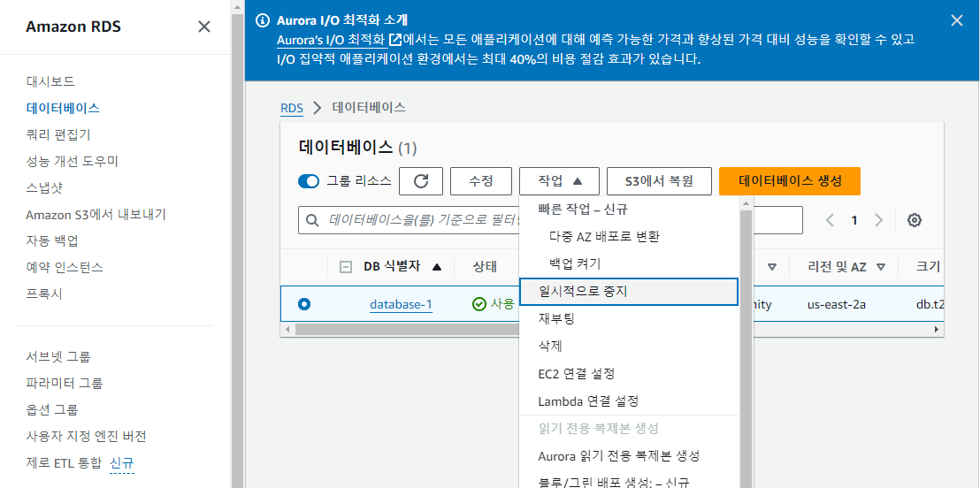980x488 pixels.
Task: Dismiss the Aurora I/O optimization banner
Action: click(956, 20)
